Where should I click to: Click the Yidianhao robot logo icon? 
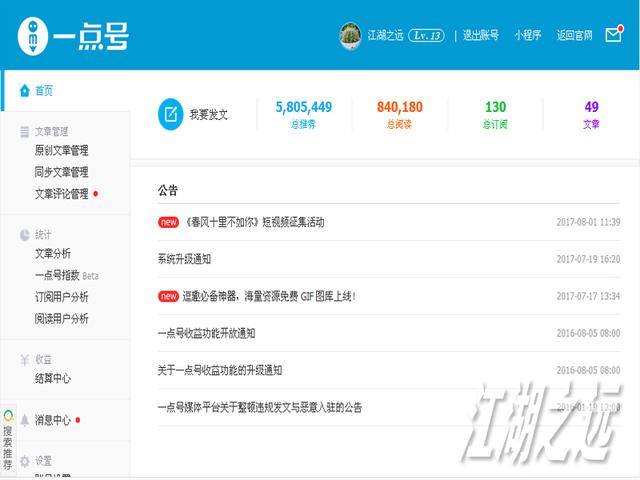pyautogui.click(x=33, y=36)
